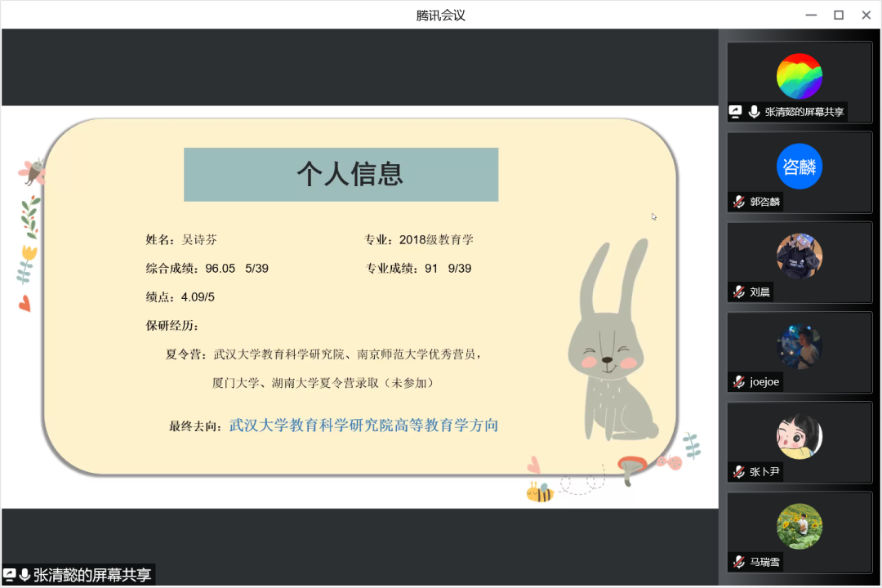Click the muted mic icon beside 郭咨麟
Image resolution: width=882 pixels, height=588 pixels.
coord(738,202)
